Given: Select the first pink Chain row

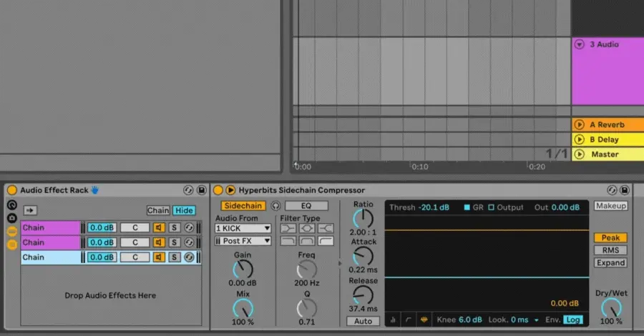Looking at the screenshot, I should [51, 227].
